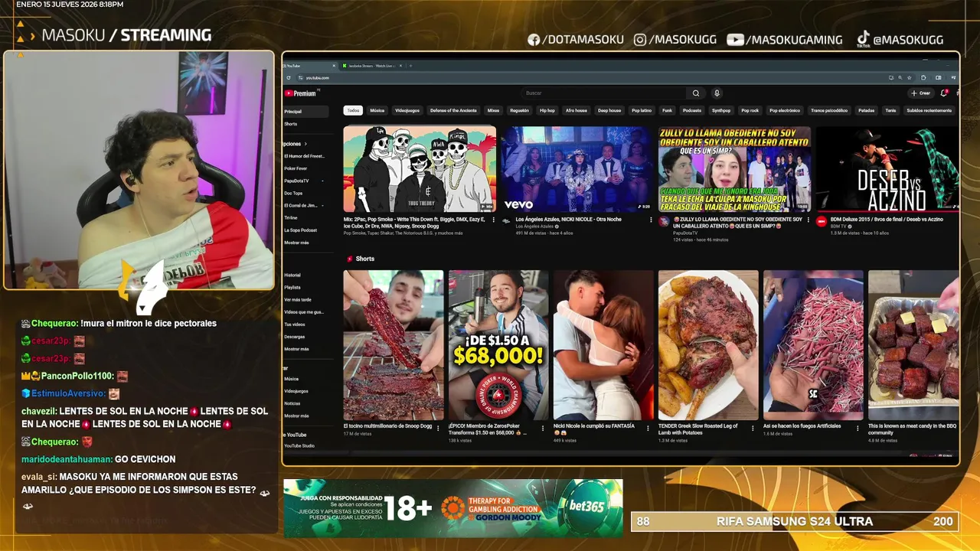Open more options for 2Pac mix video

pyautogui.click(x=494, y=220)
